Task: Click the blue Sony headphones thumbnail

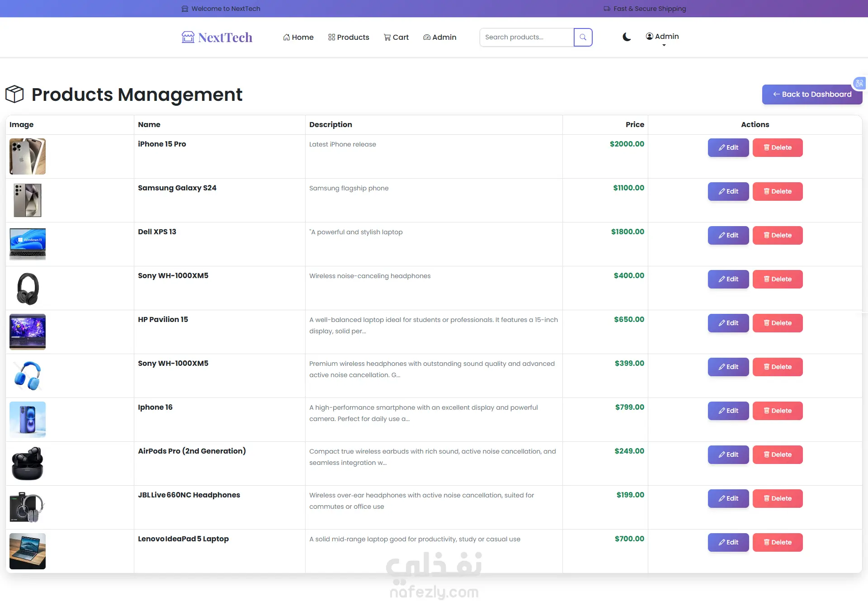Action: tap(28, 375)
